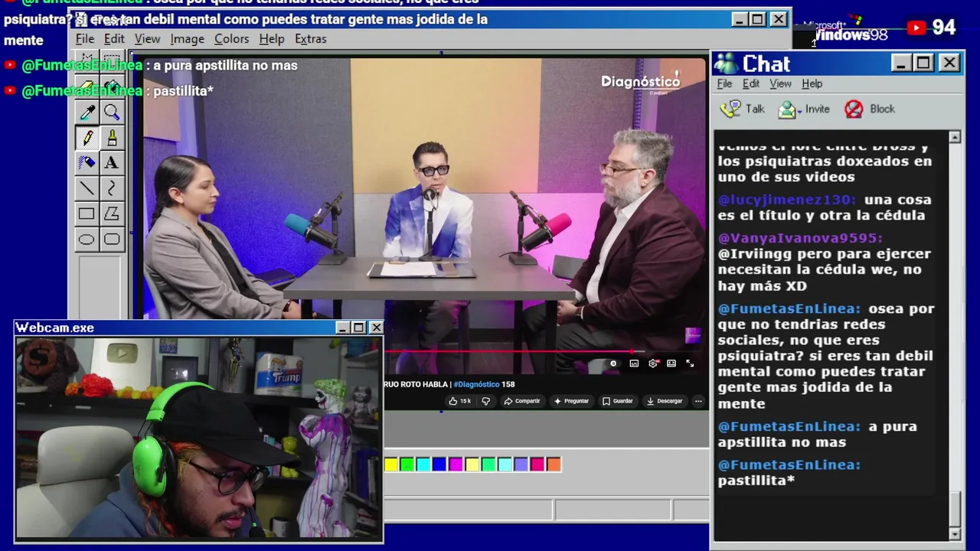Minimize the Webcam.exe window

342,328
